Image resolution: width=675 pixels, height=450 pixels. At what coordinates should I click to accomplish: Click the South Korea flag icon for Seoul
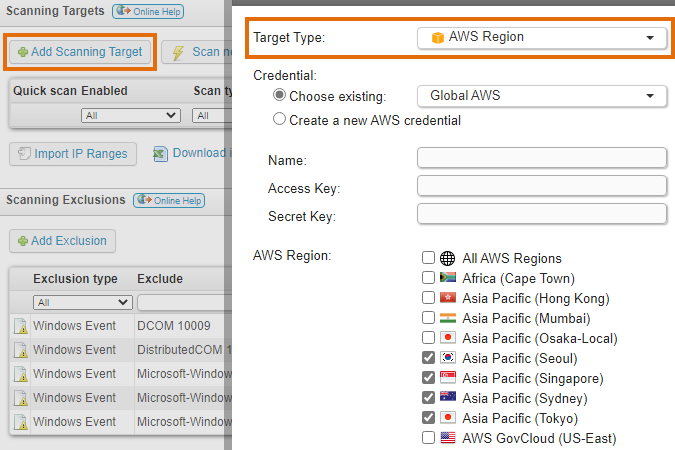pyautogui.click(x=448, y=358)
